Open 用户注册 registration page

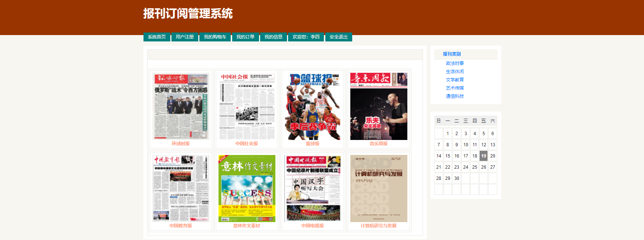pos(185,37)
